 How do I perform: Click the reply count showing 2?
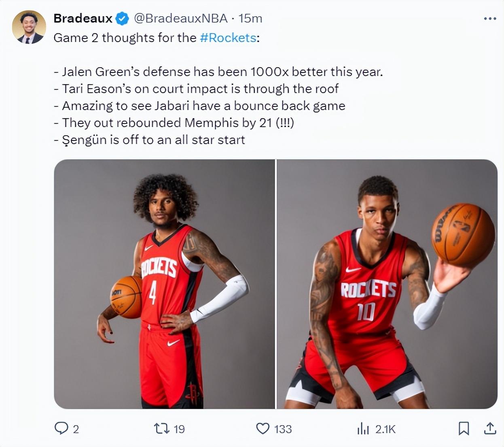pyautogui.click(x=76, y=429)
